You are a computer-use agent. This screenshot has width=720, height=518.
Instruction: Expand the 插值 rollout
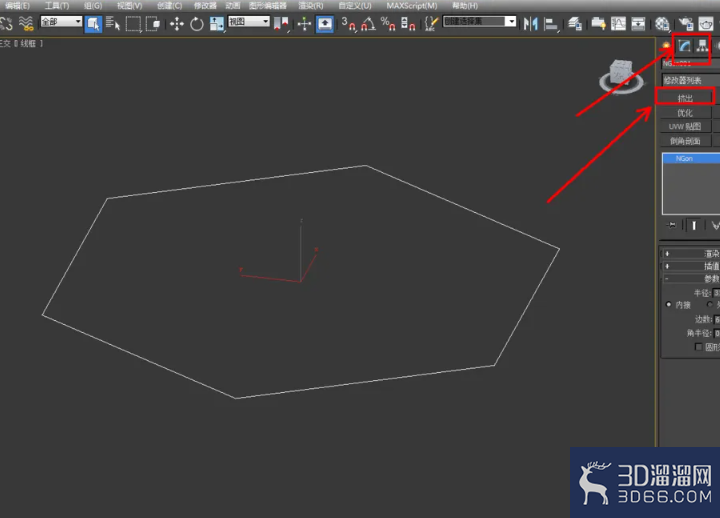pos(691,266)
